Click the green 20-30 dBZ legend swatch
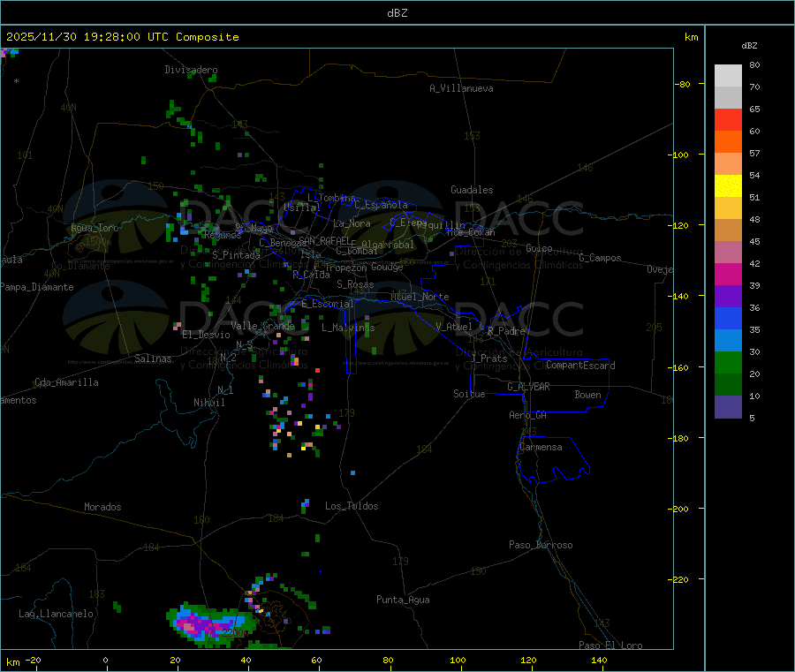The height and width of the screenshot is (672, 795). 728,362
